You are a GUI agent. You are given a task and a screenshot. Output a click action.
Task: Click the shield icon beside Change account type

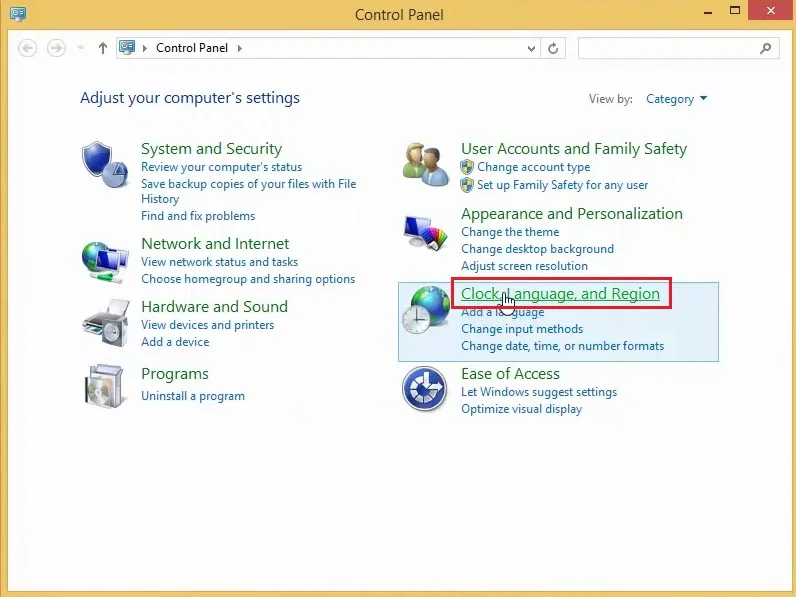[467, 167]
